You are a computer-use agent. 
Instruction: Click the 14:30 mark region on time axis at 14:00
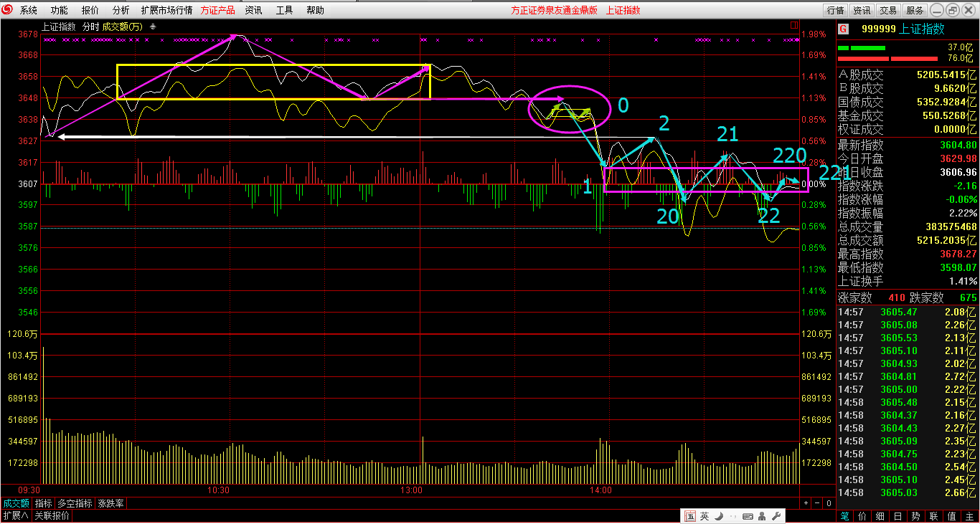click(x=600, y=490)
